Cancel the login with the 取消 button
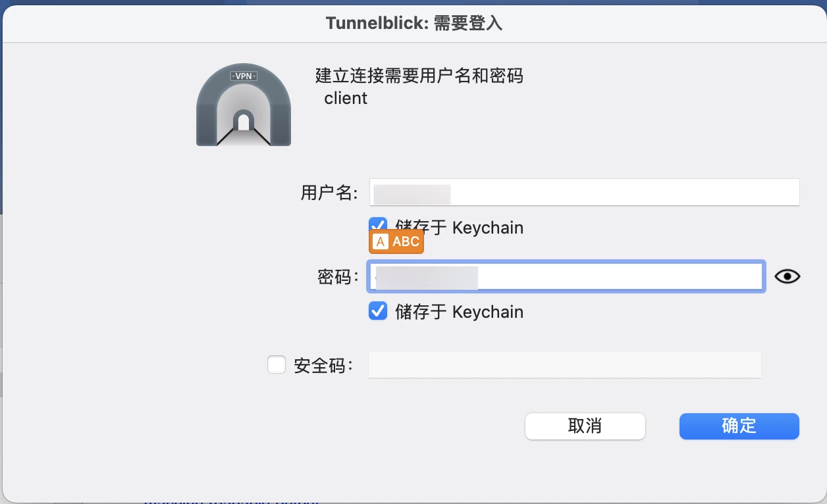Viewport: 827px width, 504px height. click(585, 426)
